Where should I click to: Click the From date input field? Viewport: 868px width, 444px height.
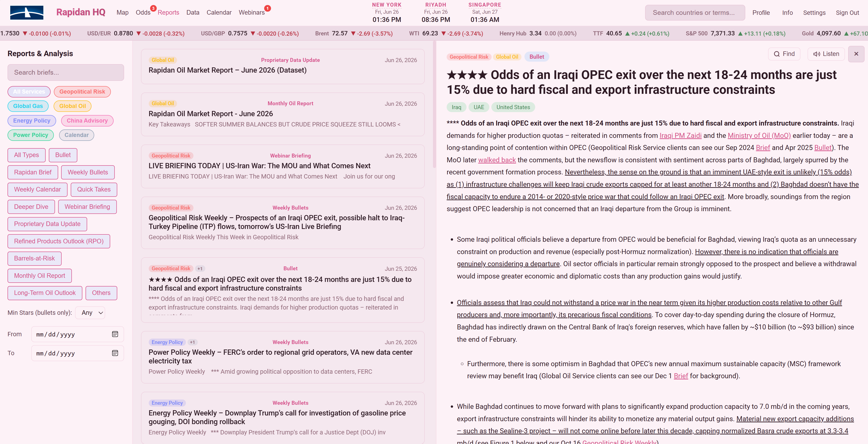tap(78, 334)
